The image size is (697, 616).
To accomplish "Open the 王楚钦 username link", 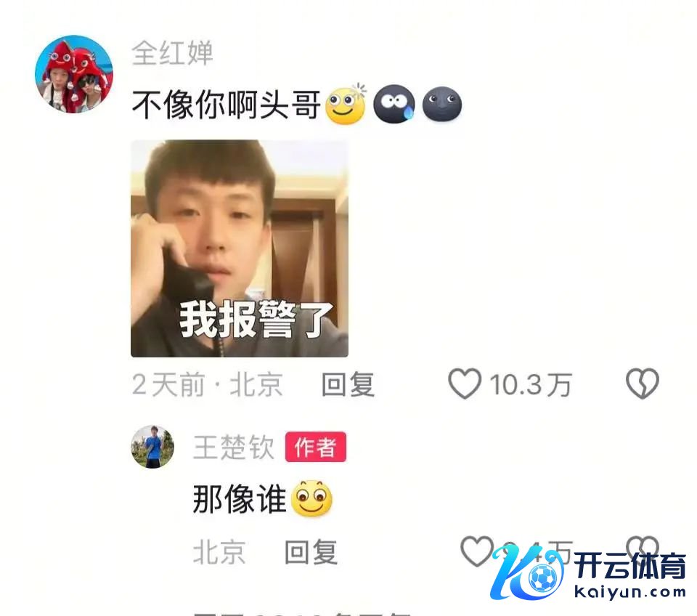I will [234, 447].
